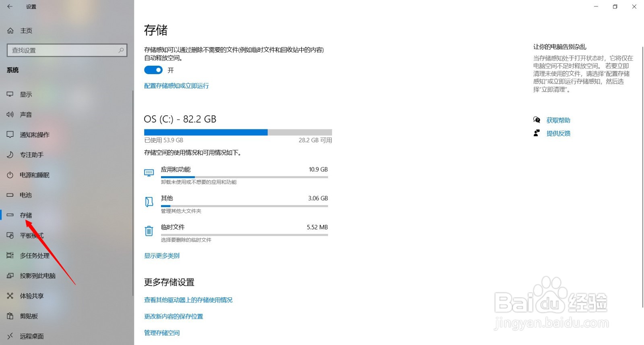Click the feedback person icon

click(x=537, y=133)
